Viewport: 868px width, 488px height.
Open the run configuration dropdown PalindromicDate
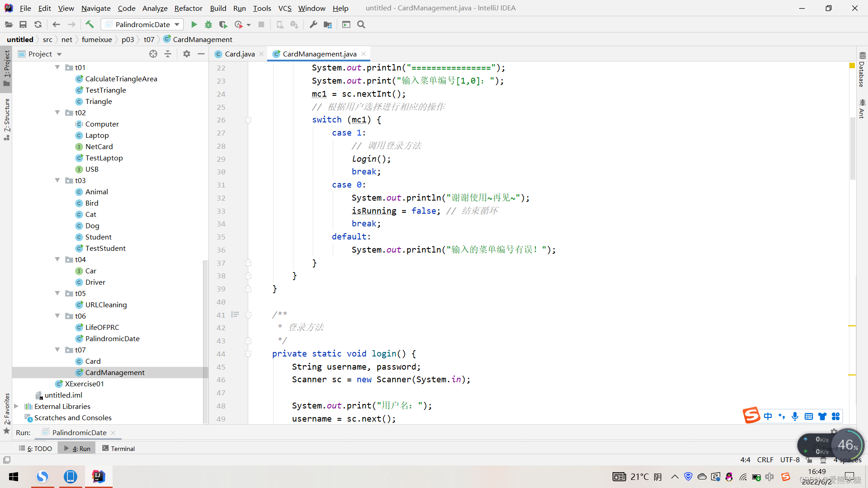[x=142, y=24]
